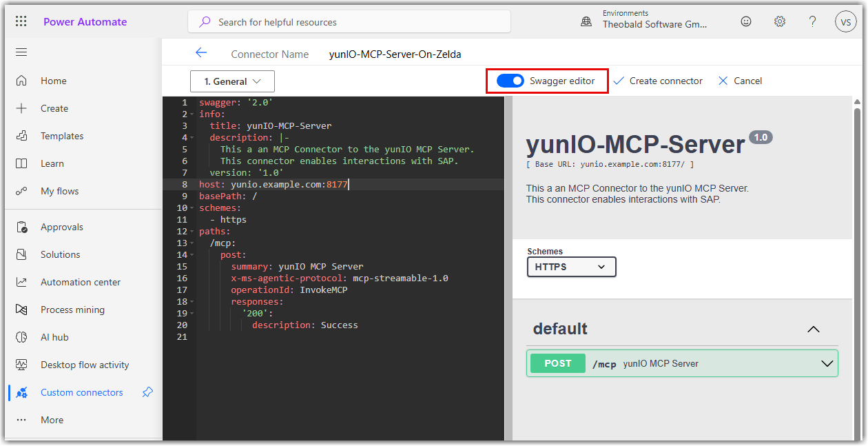Open the Settings gear icon
Viewport: 868px width, 446px height.
point(780,21)
